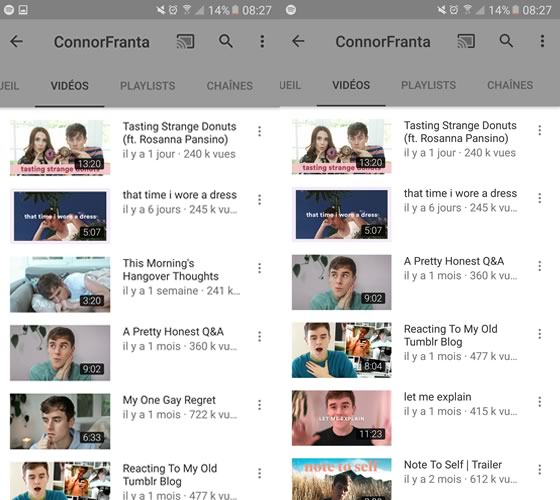Open 'This Morning's Hangover Thoughts' title
This screenshot has width=560, height=500.
(171, 270)
